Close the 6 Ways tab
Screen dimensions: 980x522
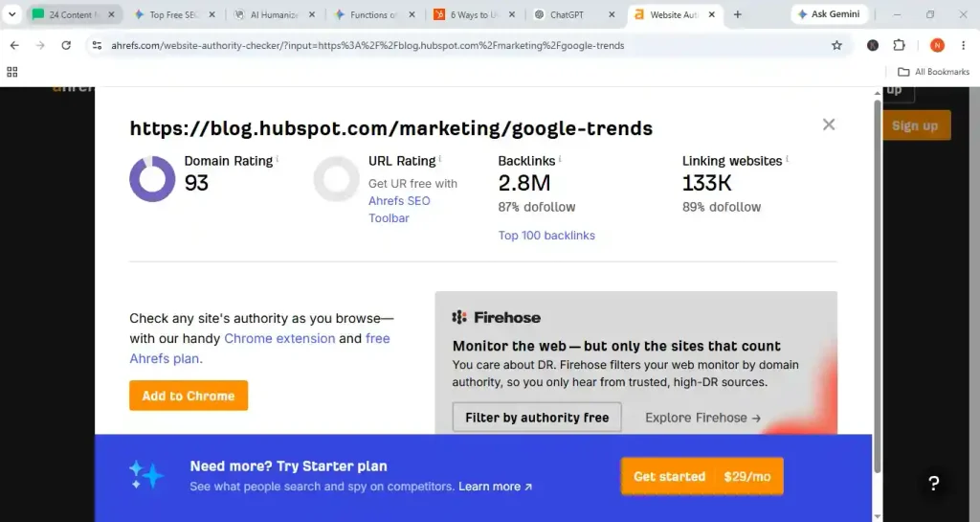click(512, 14)
